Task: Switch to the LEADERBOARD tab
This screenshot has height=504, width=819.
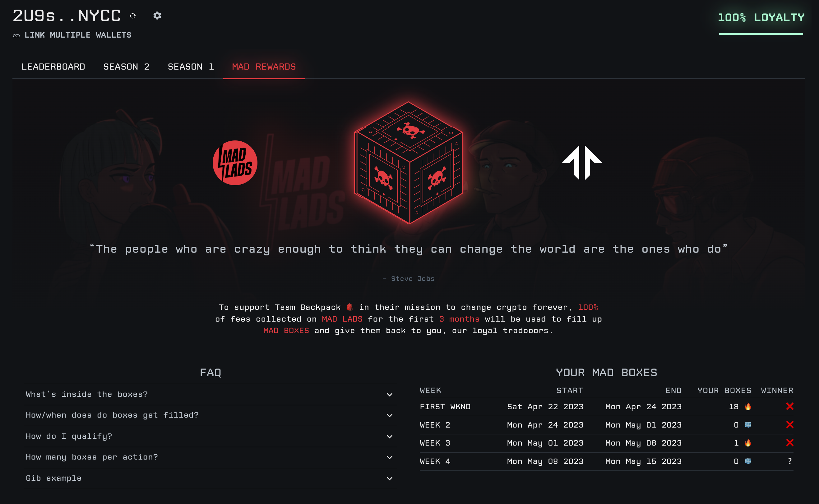Action: (53, 67)
